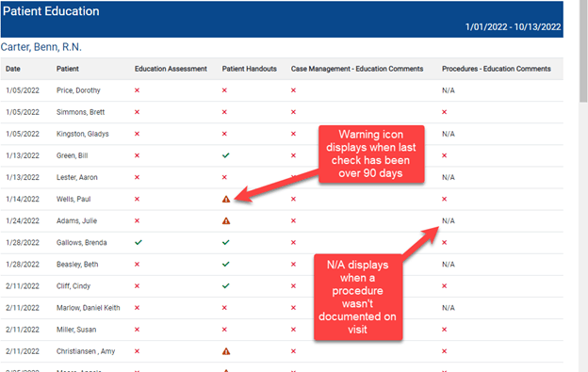Viewport: 588px width, 372px height.
Task: Click Patient Handouts red X for Kingston, Gladys
Action: click(x=224, y=134)
